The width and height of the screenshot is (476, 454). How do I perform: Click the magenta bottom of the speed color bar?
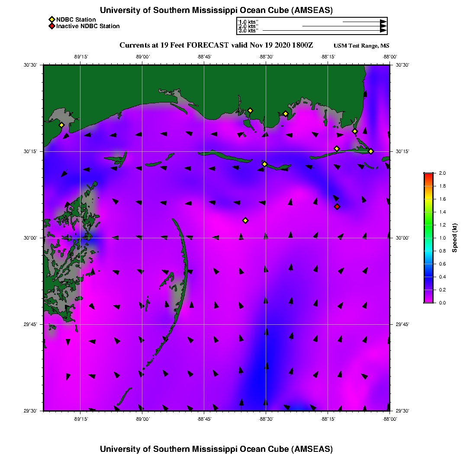[x=428, y=301]
